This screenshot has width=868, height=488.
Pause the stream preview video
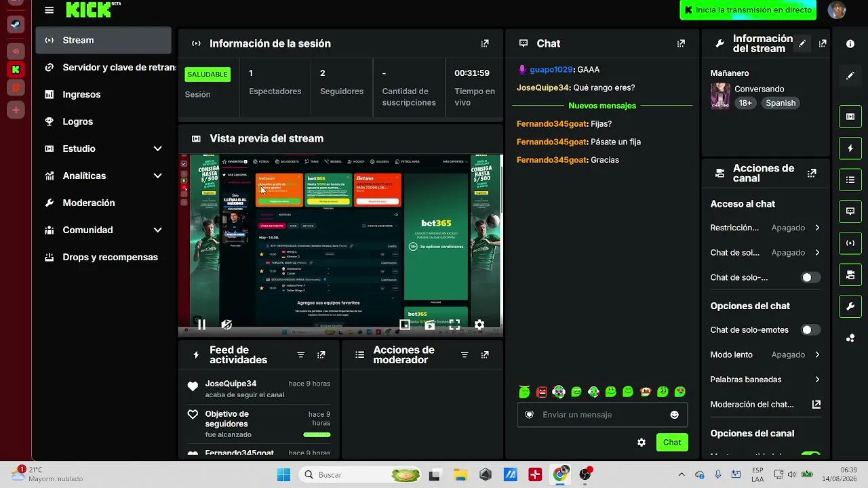pyautogui.click(x=201, y=325)
